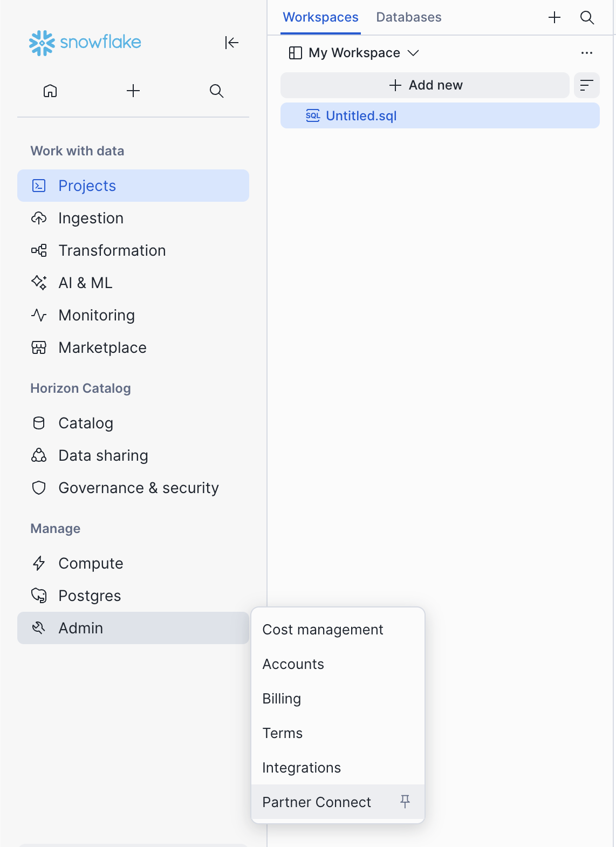
Task: Open Governance & security in the sidebar
Action: click(133, 488)
